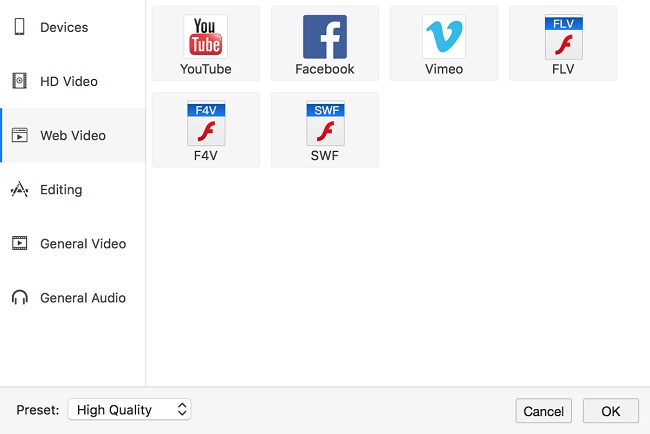The image size is (650, 434).
Task: Click the Editing category icon
Action: [x=19, y=189]
